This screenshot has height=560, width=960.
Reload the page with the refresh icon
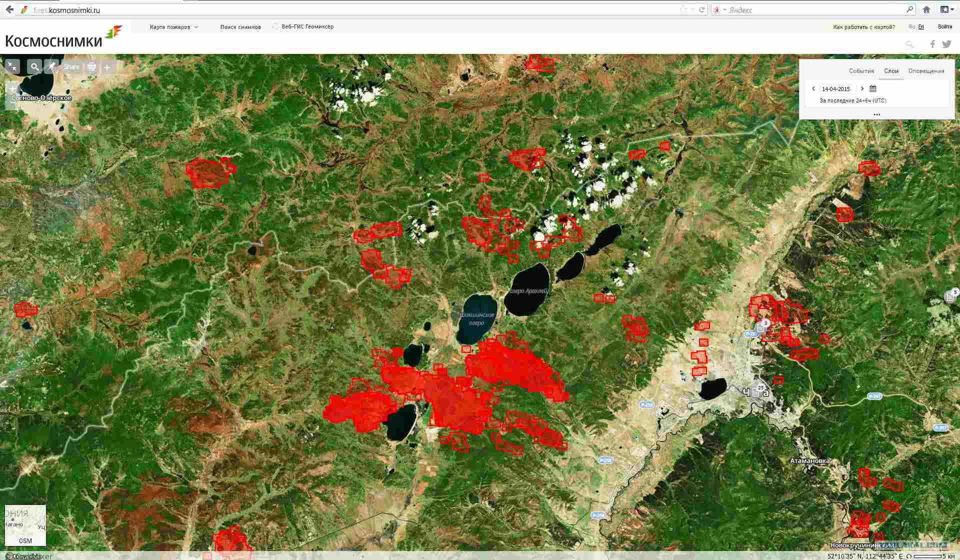pos(702,9)
